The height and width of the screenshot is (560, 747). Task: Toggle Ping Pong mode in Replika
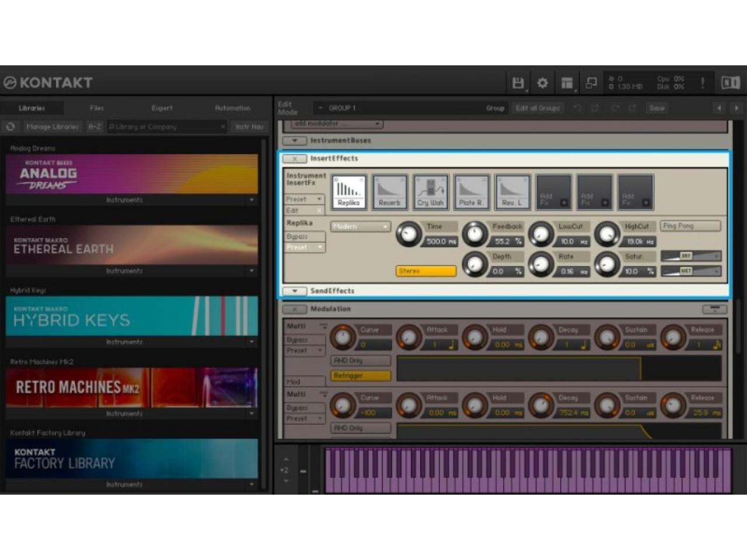click(690, 226)
